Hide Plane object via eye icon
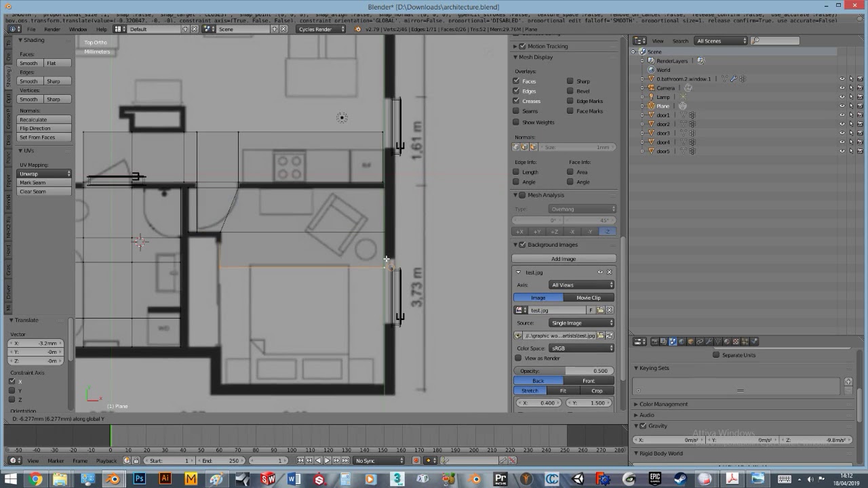This screenshot has height=488, width=868. 842,106
